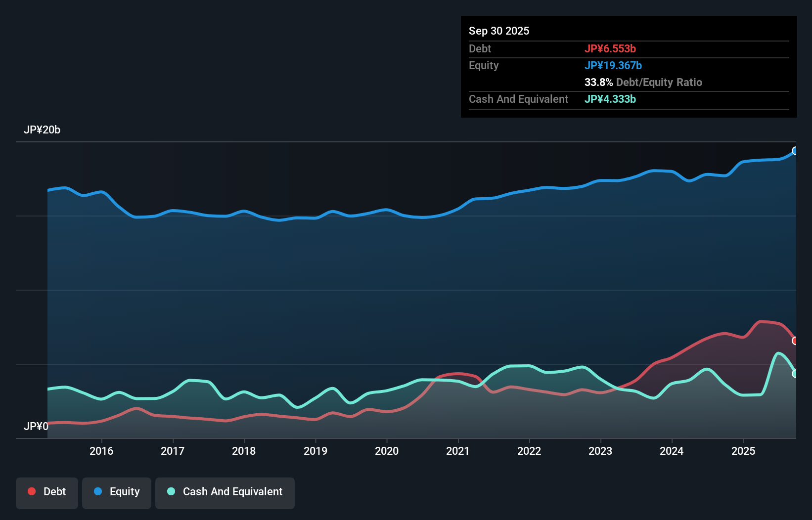Select the 2024 x-axis label
This screenshot has width=812, height=520.
[x=672, y=451]
